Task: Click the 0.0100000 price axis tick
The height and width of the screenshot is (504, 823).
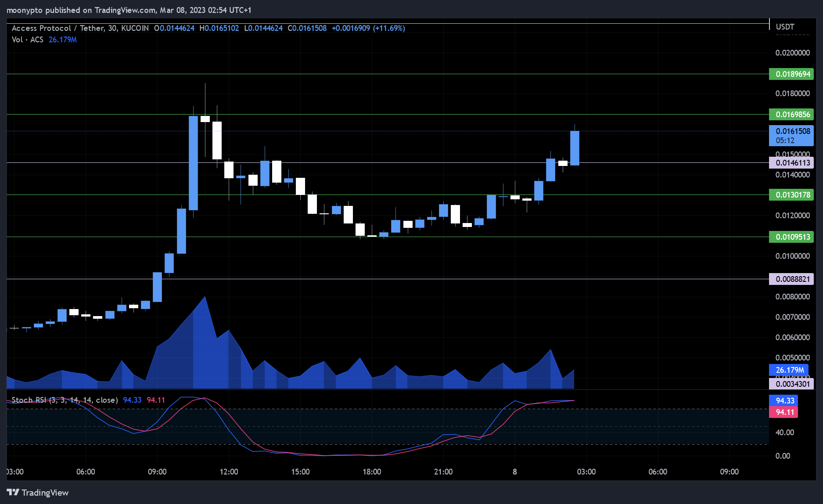Action: coord(793,256)
